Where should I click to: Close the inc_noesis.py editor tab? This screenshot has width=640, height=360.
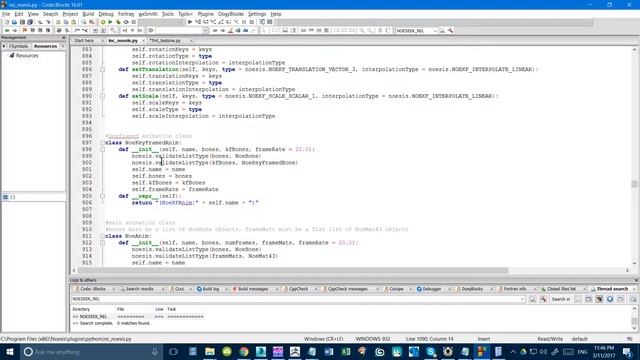tap(143, 41)
